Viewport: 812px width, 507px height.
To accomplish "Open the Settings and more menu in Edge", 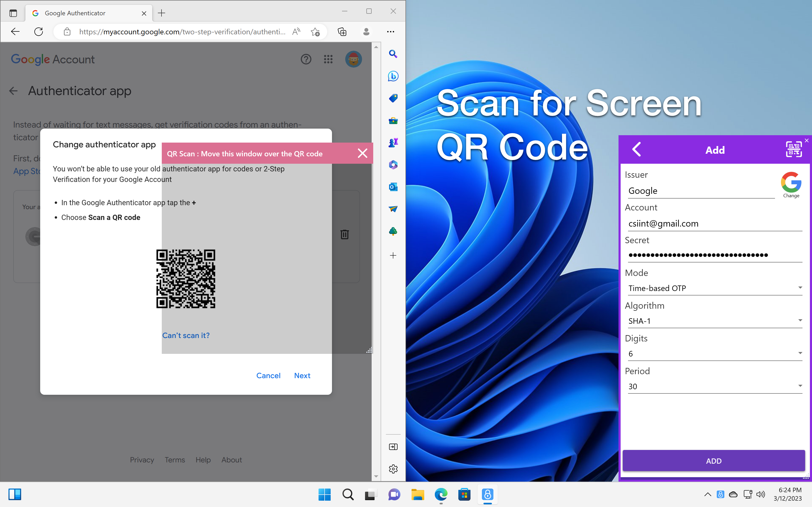I will [391, 31].
